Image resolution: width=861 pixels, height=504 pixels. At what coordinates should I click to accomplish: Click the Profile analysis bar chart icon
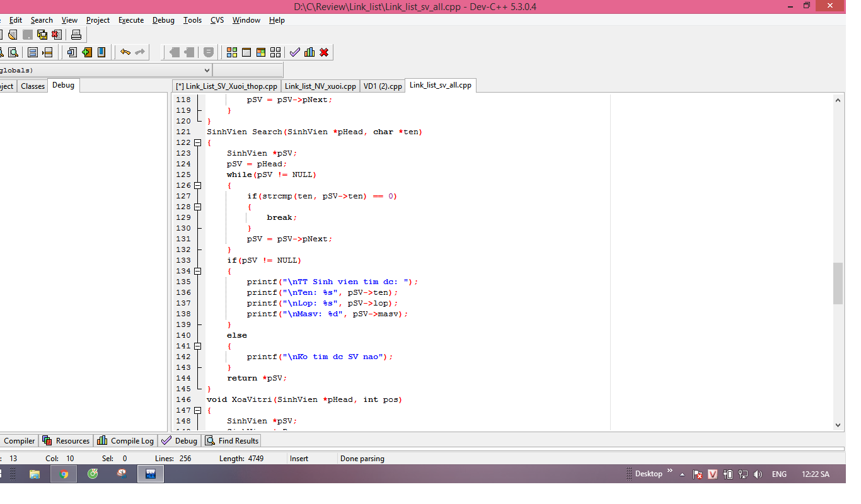[x=309, y=52]
